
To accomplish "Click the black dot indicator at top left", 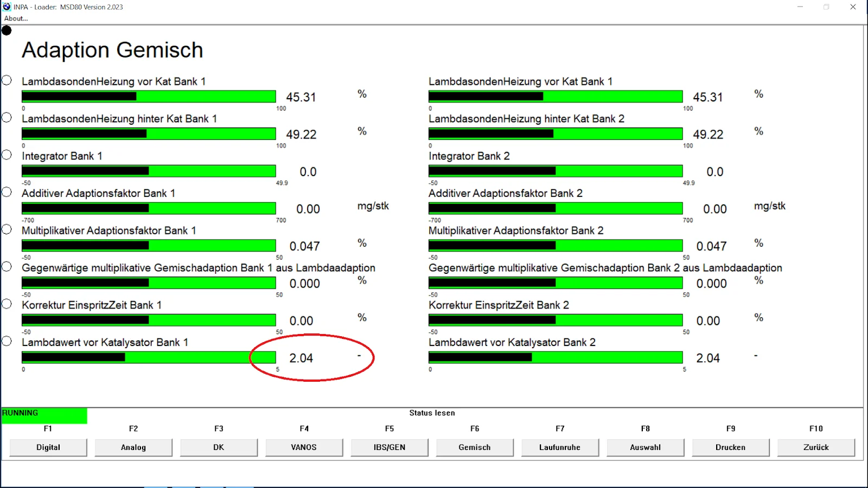I will [7, 30].
